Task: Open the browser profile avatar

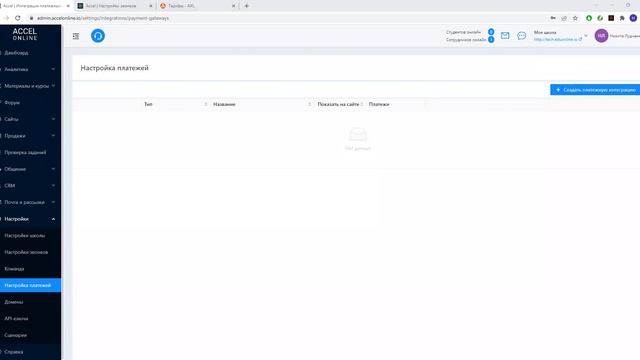Action: click(633, 18)
